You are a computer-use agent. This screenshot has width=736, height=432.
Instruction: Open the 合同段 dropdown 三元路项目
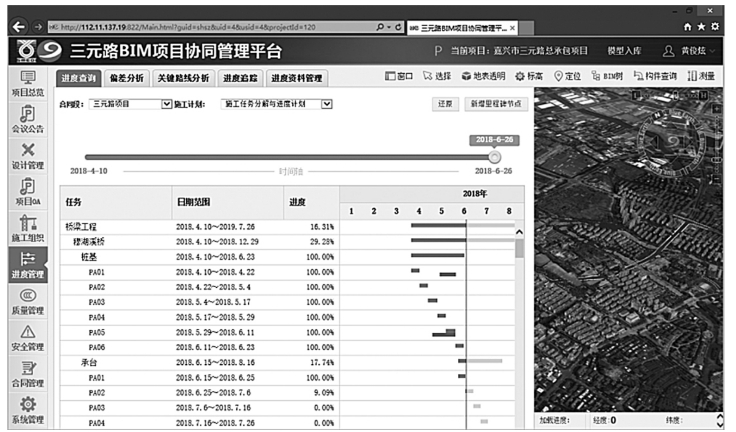130,104
